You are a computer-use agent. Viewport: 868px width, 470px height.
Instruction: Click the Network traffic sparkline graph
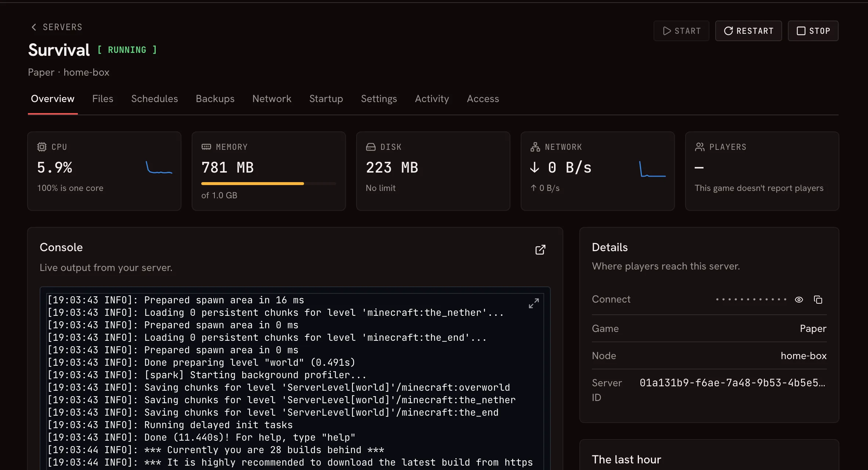tap(652, 169)
